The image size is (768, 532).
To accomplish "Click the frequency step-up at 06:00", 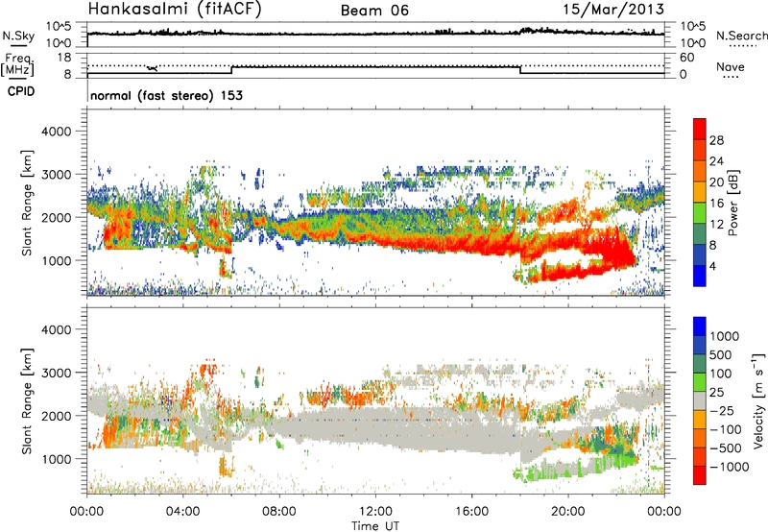I will [x=231, y=70].
